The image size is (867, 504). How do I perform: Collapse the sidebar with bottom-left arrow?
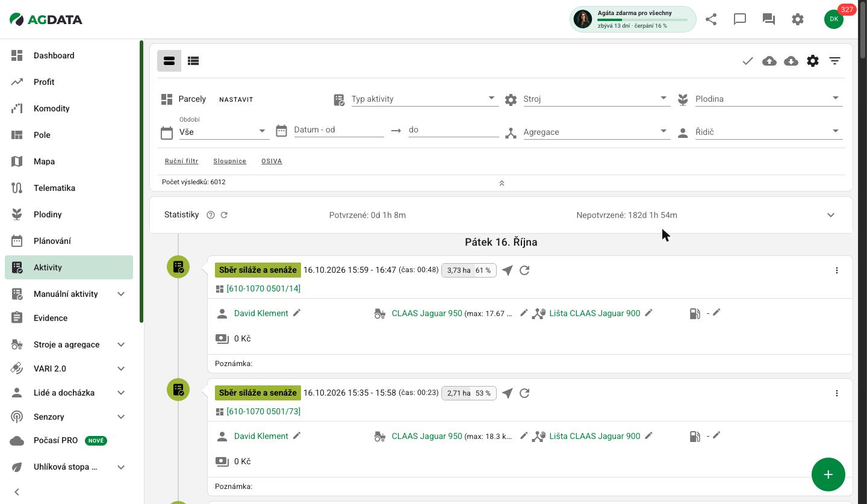coord(17,492)
